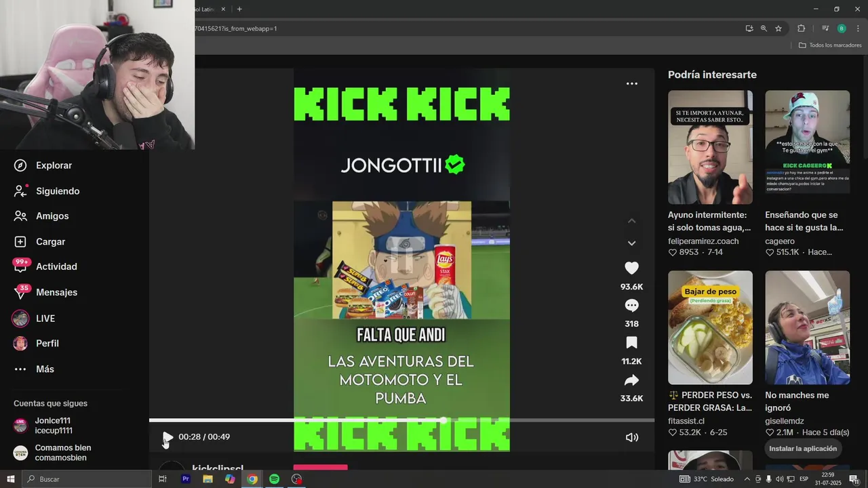
Task: Mute the video with speaker icon
Action: pos(631,437)
